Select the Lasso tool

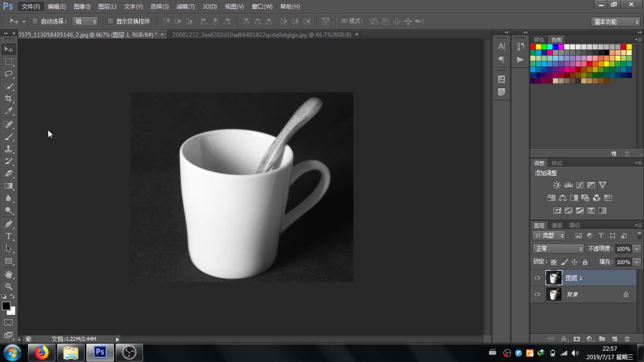point(9,74)
